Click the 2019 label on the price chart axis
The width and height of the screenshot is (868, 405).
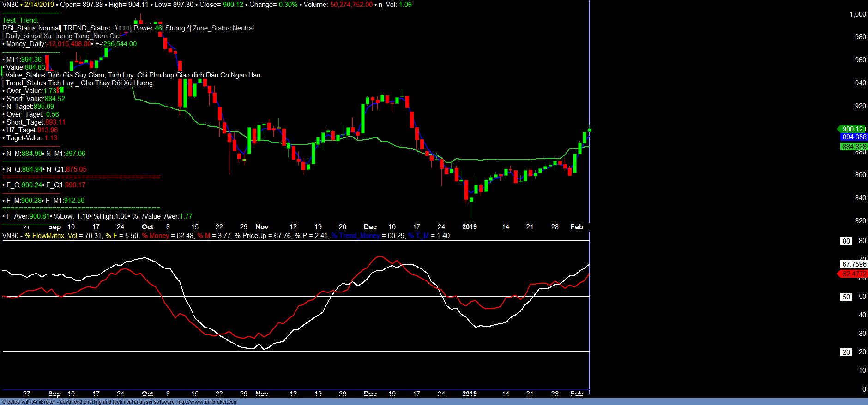469,227
